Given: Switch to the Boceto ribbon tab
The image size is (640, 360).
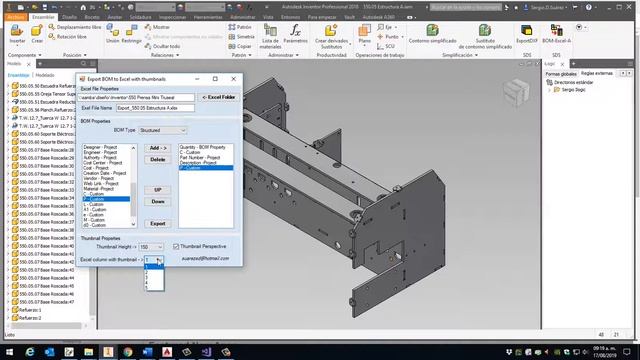Looking at the screenshot, I should 92,17.
